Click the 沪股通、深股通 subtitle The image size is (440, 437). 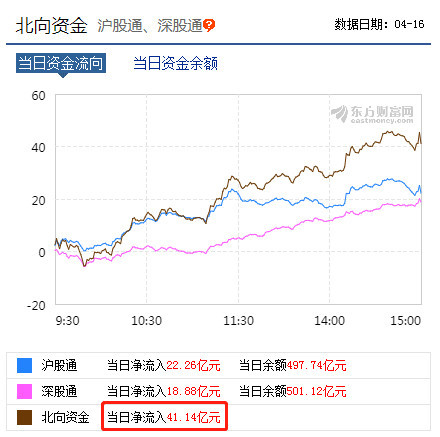click(x=150, y=26)
